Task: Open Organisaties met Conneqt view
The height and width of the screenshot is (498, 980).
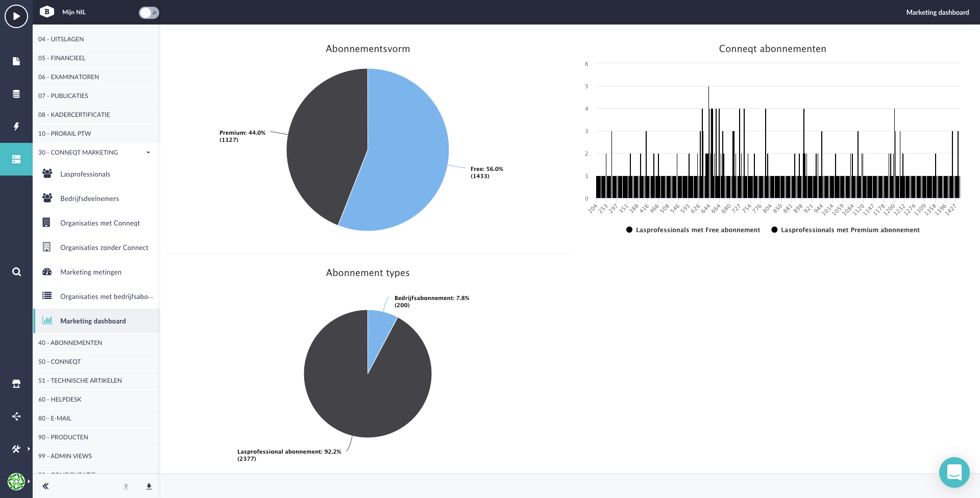Action: [96, 223]
